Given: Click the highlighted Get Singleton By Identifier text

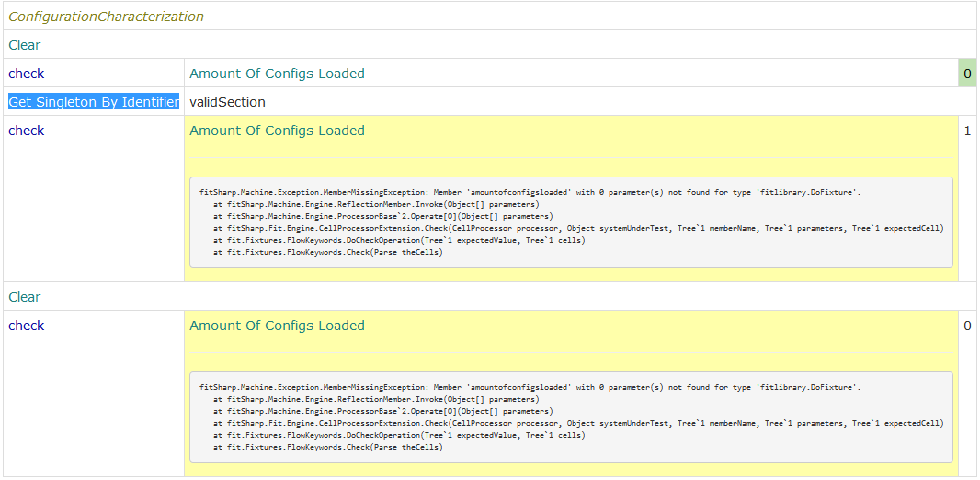Looking at the screenshot, I should 94,102.
